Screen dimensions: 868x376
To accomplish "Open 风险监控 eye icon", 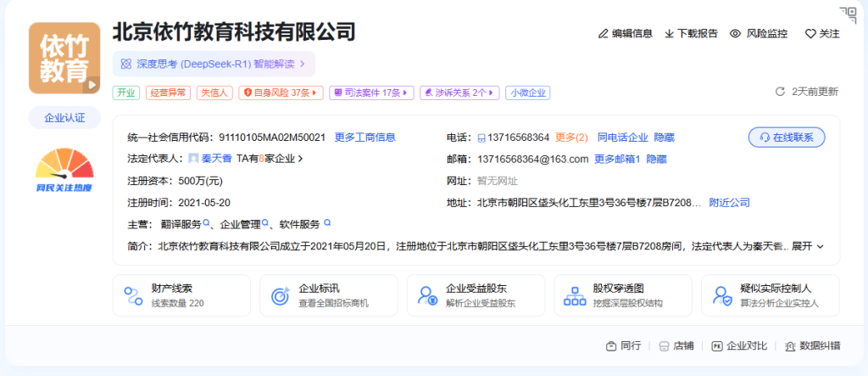I will coord(736,34).
